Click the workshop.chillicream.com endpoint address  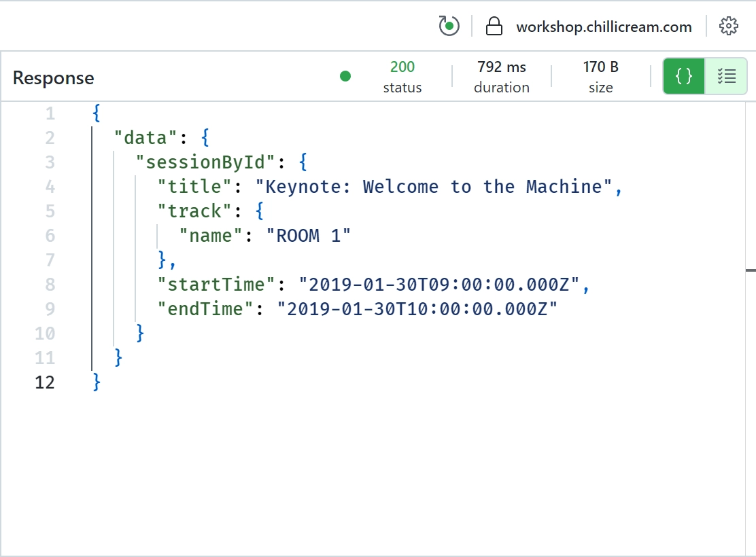click(x=604, y=27)
